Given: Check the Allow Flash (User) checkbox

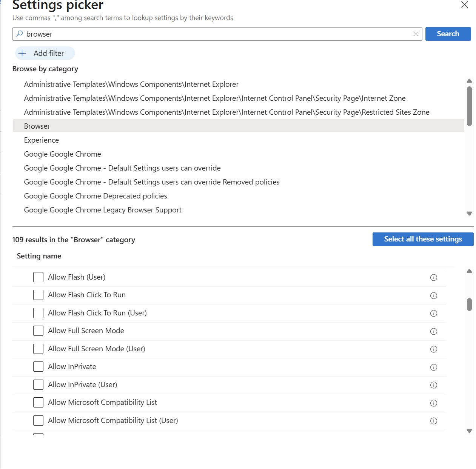Looking at the screenshot, I should coord(38,277).
